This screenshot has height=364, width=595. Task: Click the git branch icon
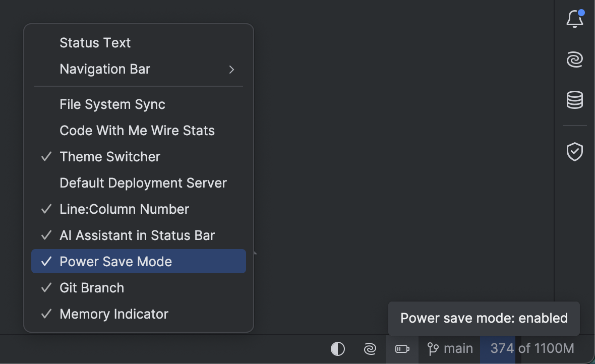tap(433, 349)
